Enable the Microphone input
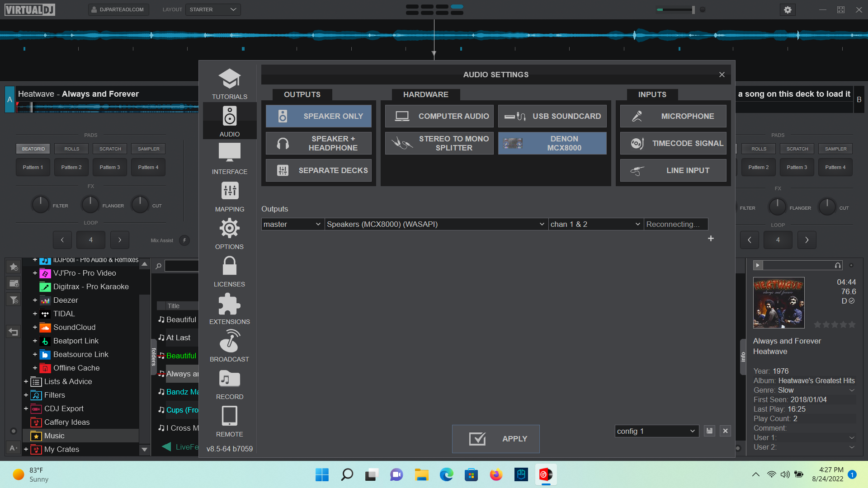 pyautogui.click(x=673, y=116)
